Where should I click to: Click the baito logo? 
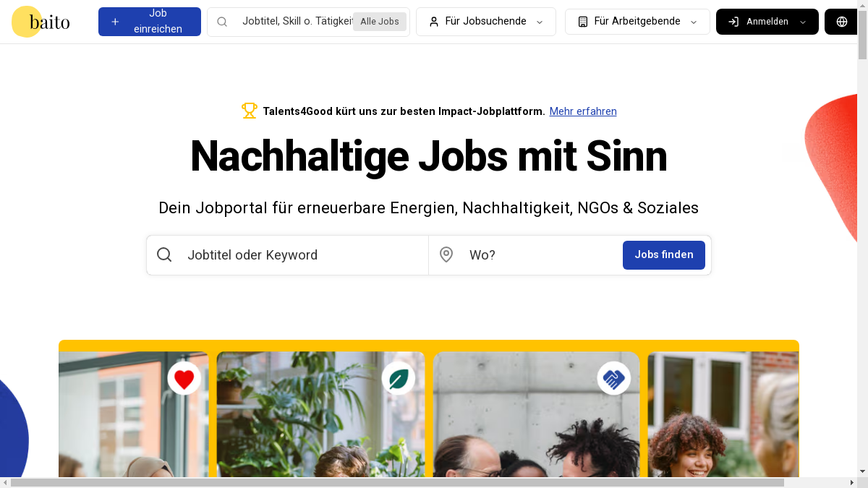click(42, 22)
